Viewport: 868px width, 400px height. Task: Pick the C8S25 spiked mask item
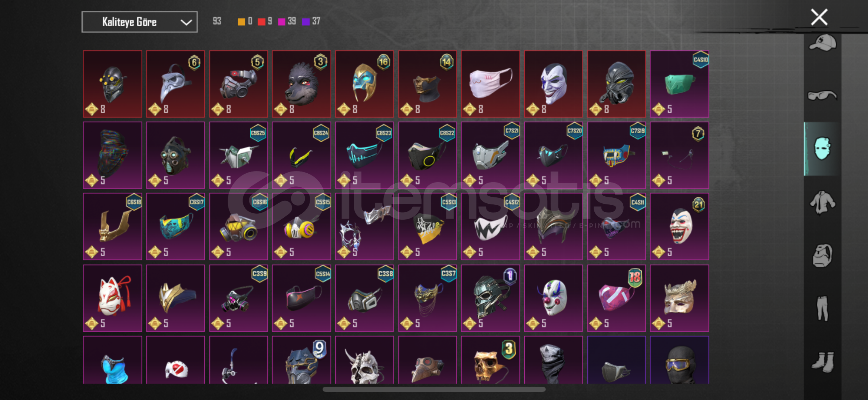click(238, 155)
